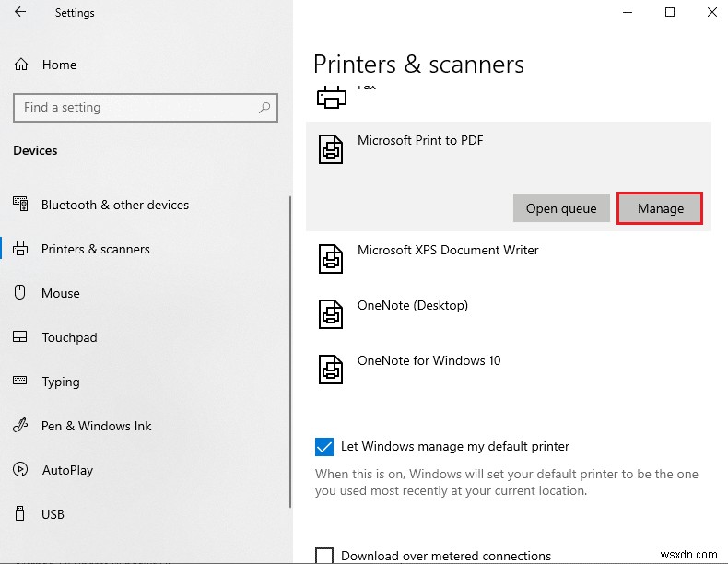The image size is (728, 564).
Task: Click the Bluetooth & other devices icon
Action: tap(20, 204)
